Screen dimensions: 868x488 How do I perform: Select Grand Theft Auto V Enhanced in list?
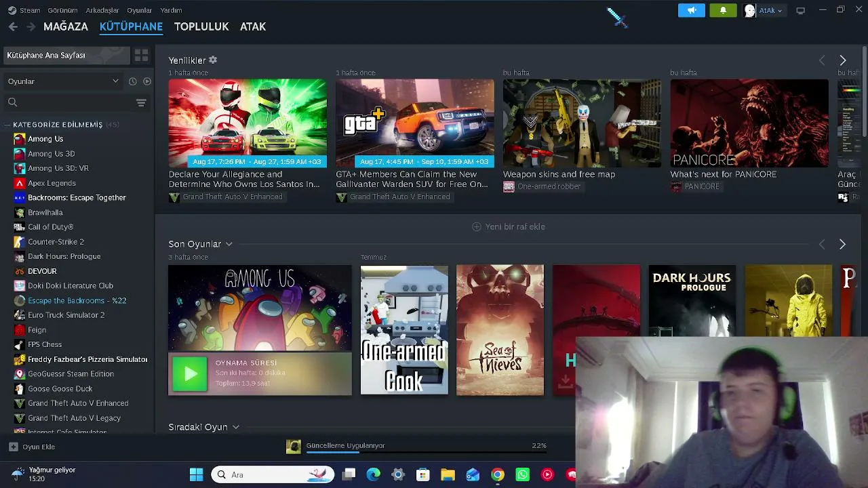77,403
